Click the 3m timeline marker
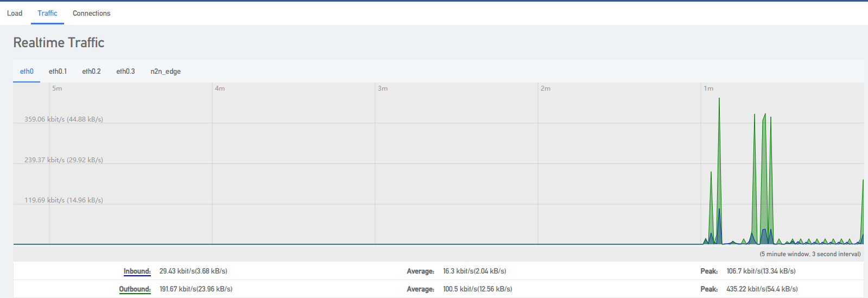The width and height of the screenshot is (868, 298). click(x=383, y=88)
